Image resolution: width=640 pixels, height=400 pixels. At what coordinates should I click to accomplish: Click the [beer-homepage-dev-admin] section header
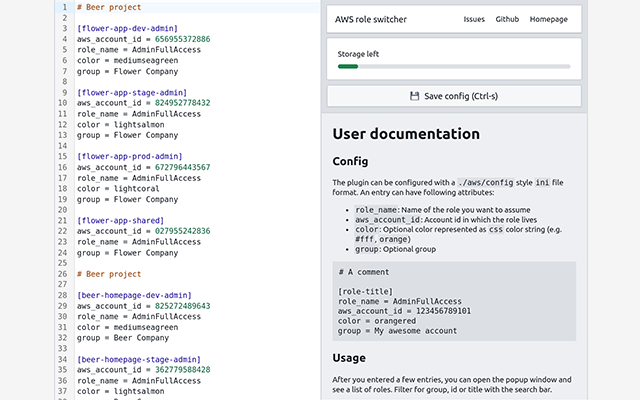coord(134,295)
